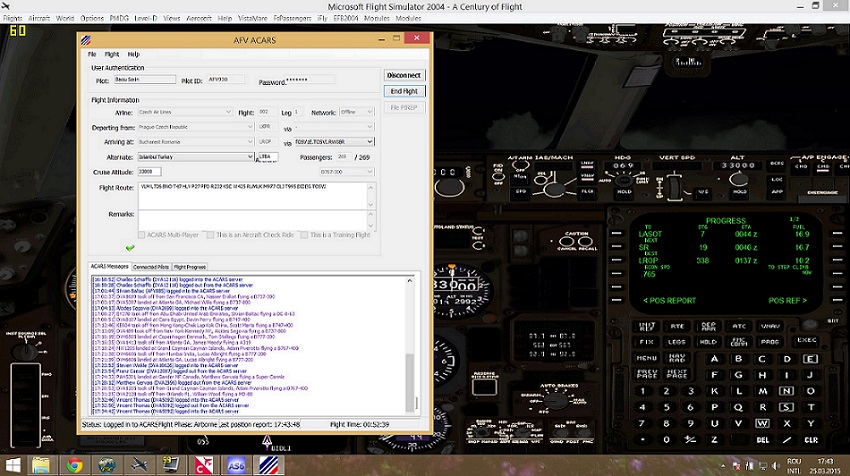Open the AS6 Active Sky taskbar icon
The height and width of the screenshot is (476, 850).
pos(236,465)
